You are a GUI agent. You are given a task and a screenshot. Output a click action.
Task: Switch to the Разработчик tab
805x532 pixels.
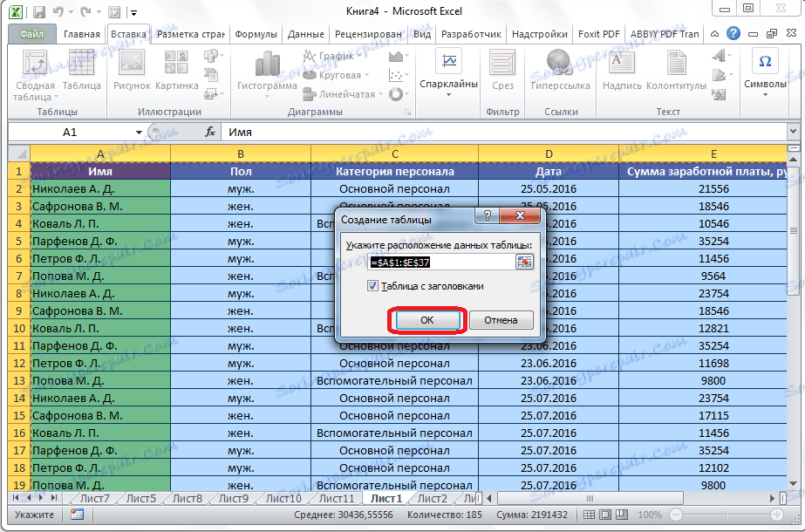point(471,34)
